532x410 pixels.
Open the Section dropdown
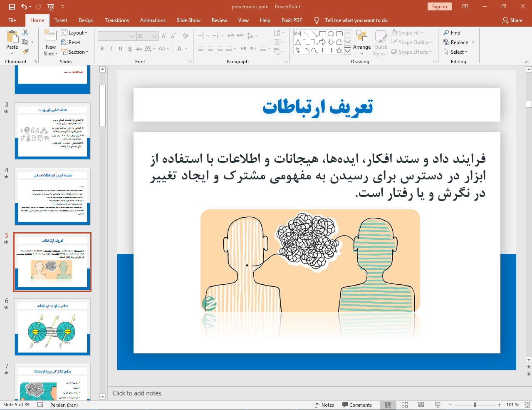[x=75, y=52]
